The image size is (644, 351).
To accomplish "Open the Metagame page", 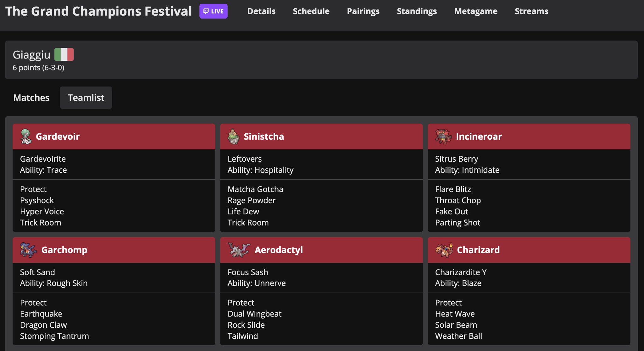I will click(x=476, y=11).
